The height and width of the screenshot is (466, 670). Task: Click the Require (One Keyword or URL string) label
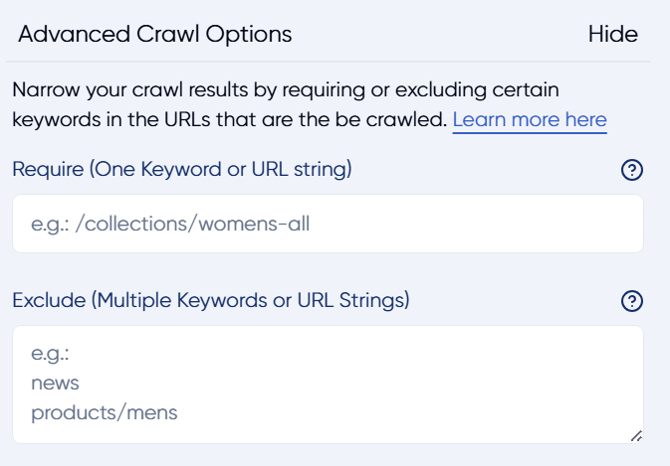[182, 169]
